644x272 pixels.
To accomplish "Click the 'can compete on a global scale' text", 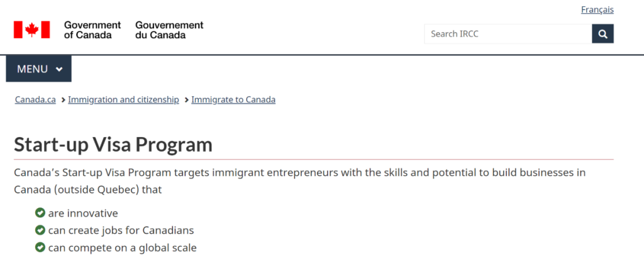I will click(x=123, y=248).
